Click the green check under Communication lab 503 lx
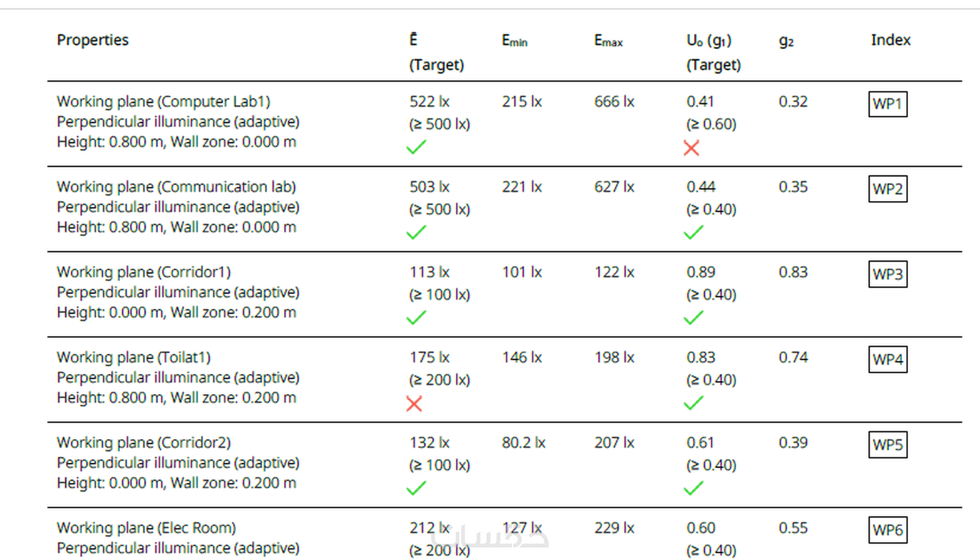980x559 pixels. pyautogui.click(x=416, y=233)
